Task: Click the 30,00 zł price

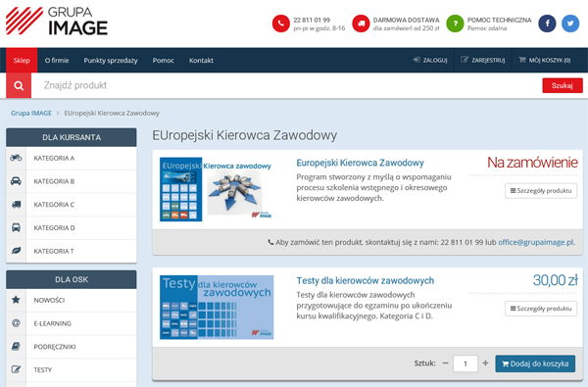Action: click(555, 280)
